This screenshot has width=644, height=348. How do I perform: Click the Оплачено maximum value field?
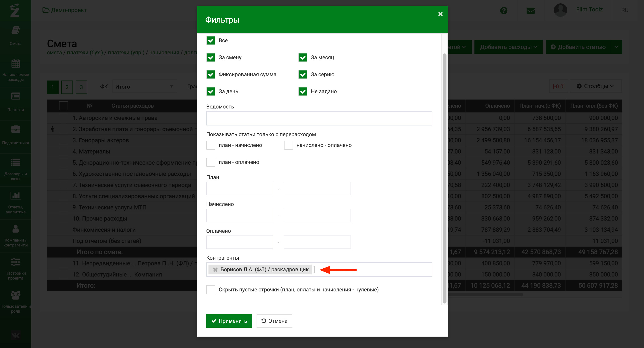pos(317,242)
